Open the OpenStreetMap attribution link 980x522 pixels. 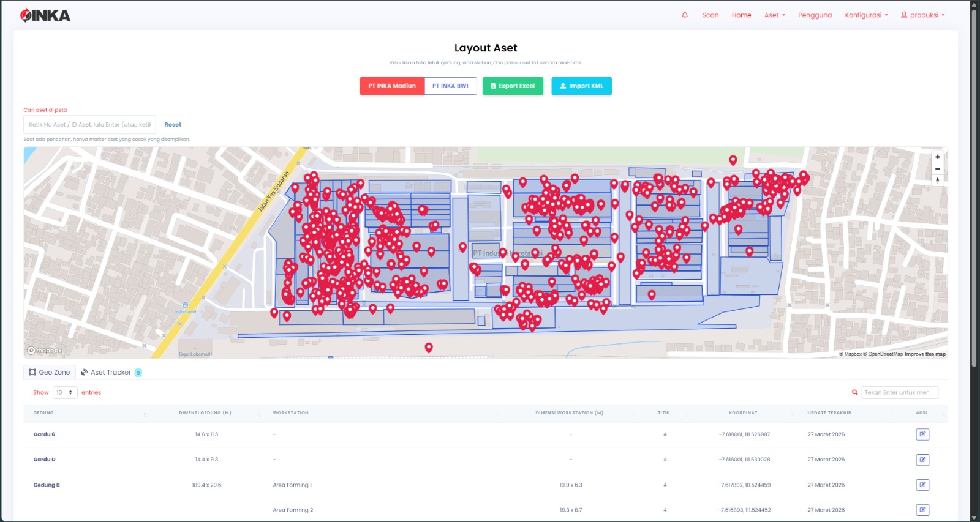[883, 354]
